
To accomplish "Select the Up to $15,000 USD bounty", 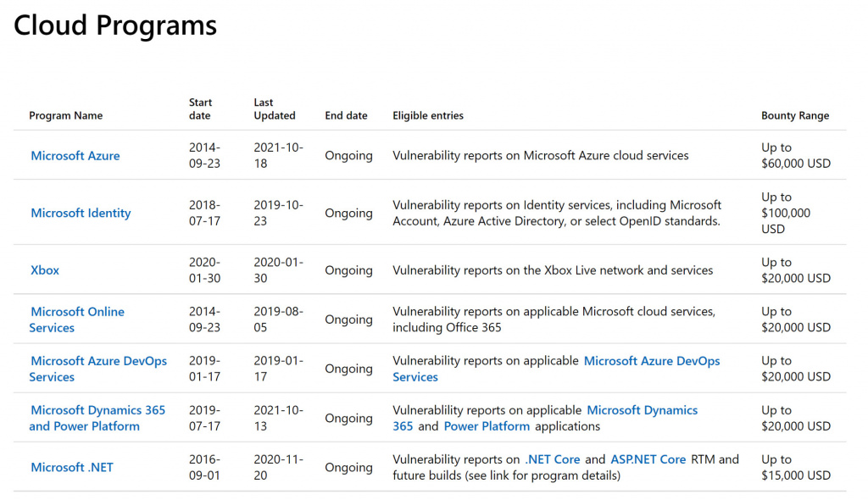I will (796, 467).
